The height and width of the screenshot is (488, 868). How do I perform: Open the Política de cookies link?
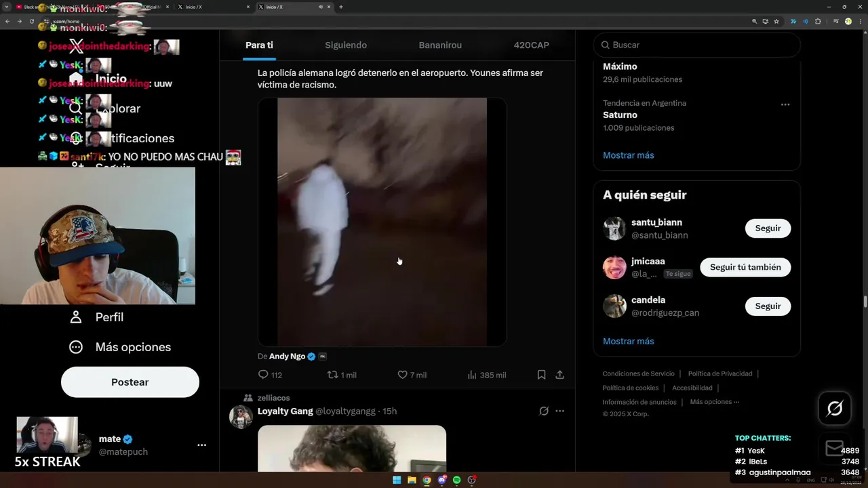click(631, 388)
